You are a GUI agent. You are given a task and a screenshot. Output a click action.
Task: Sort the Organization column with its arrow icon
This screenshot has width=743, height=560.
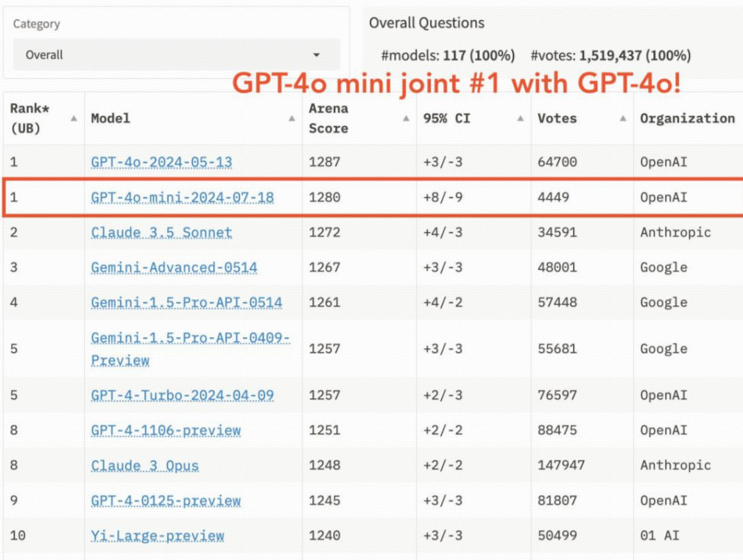tap(739, 118)
